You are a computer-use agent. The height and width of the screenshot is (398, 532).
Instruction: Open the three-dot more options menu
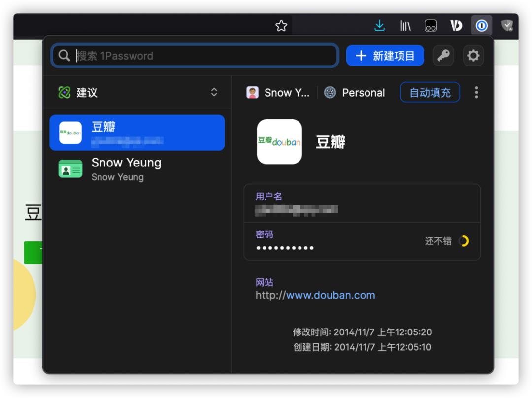[x=476, y=92]
